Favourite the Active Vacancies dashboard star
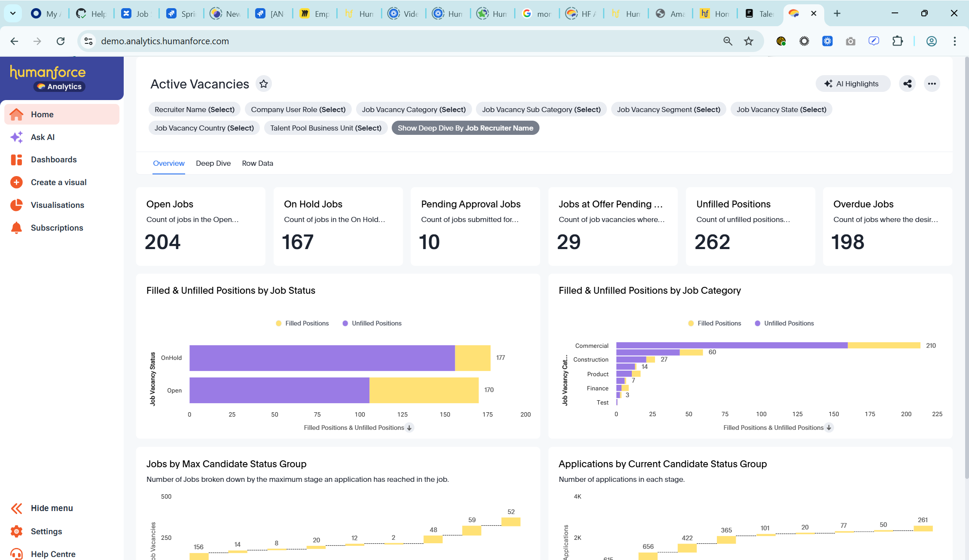This screenshot has height=560, width=969. tap(264, 84)
